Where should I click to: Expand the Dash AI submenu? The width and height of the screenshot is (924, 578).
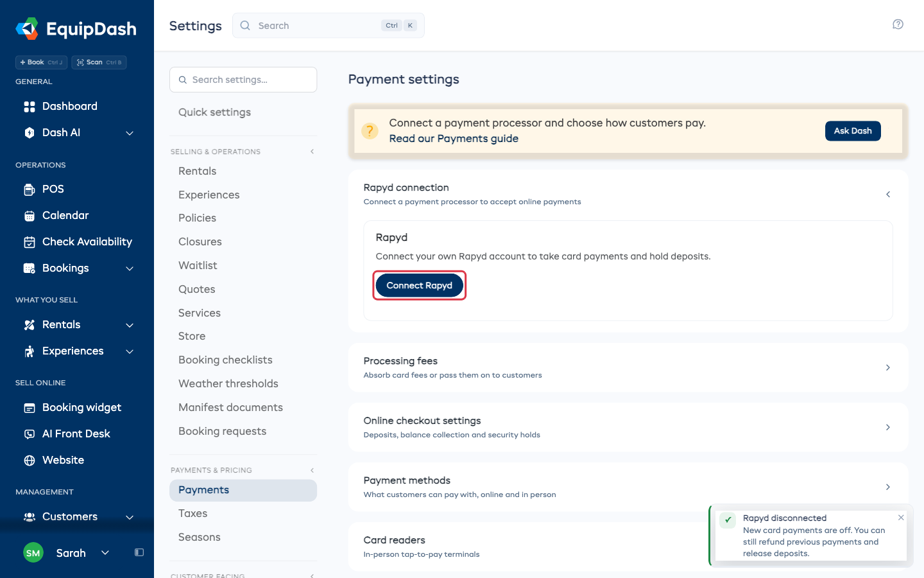pos(130,133)
